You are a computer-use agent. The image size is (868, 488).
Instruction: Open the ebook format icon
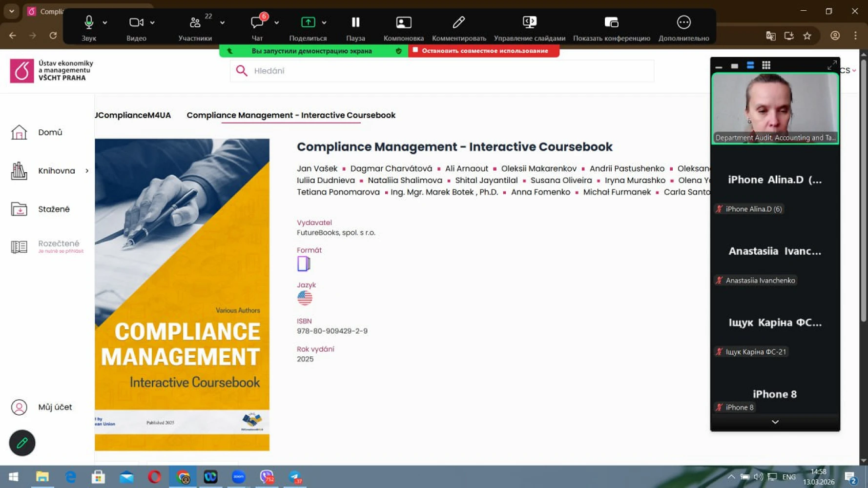pyautogui.click(x=304, y=264)
